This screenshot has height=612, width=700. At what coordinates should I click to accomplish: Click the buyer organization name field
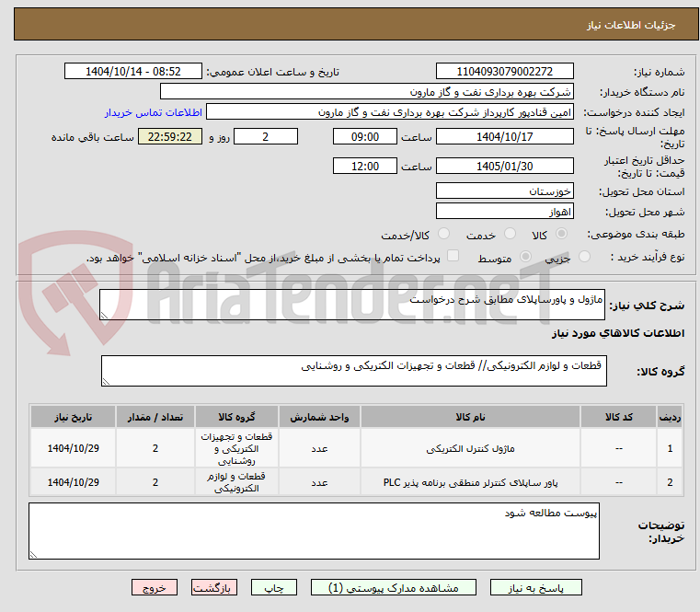[x=366, y=92]
